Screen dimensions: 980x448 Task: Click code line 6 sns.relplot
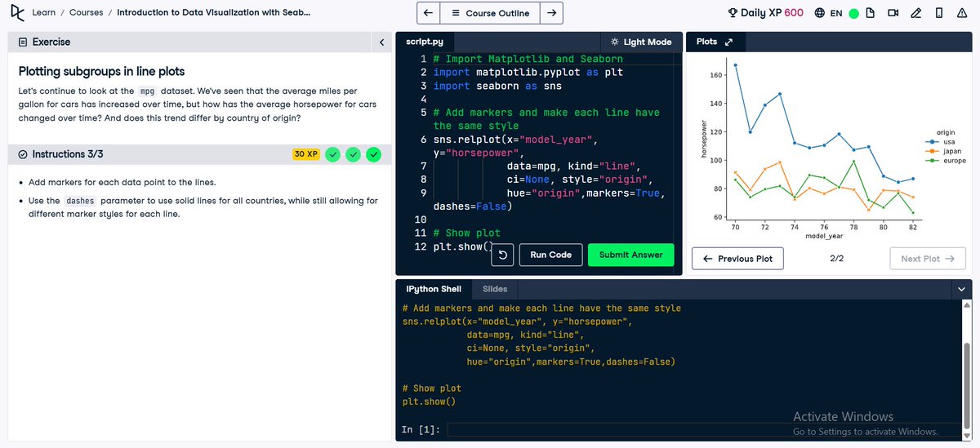[x=514, y=139]
